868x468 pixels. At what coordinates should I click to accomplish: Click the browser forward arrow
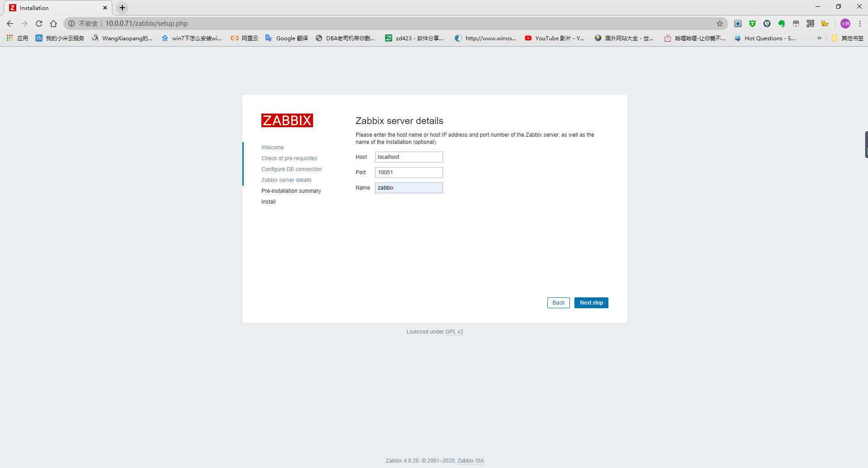coord(24,24)
